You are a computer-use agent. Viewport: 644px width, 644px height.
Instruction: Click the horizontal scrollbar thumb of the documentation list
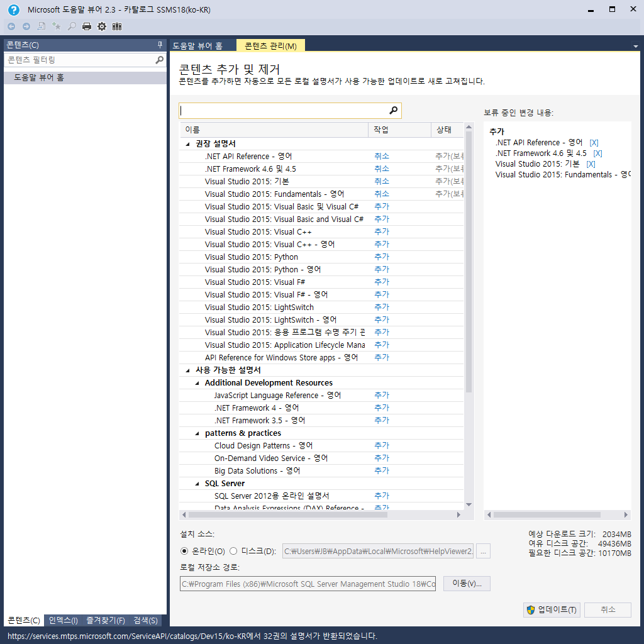[288, 514]
